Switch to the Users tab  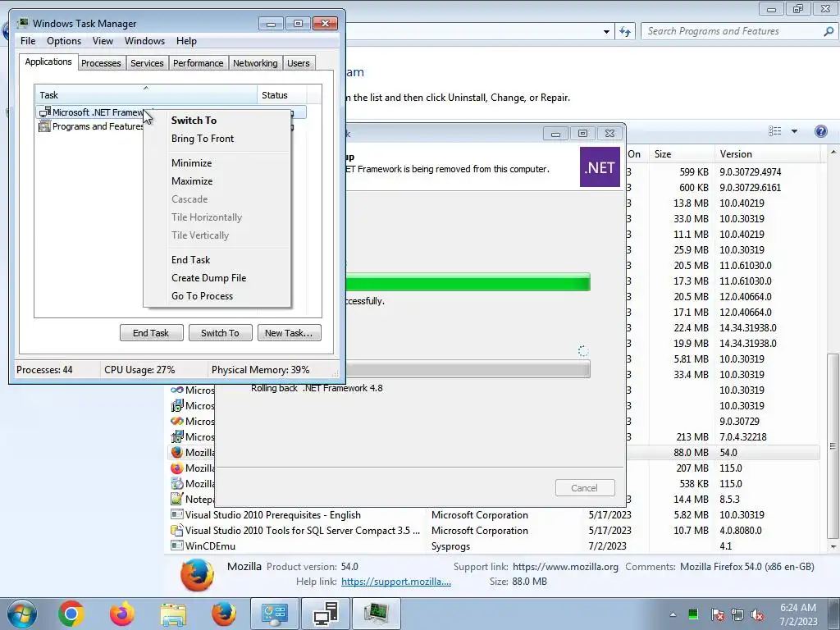pyautogui.click(x=298, y=63)
